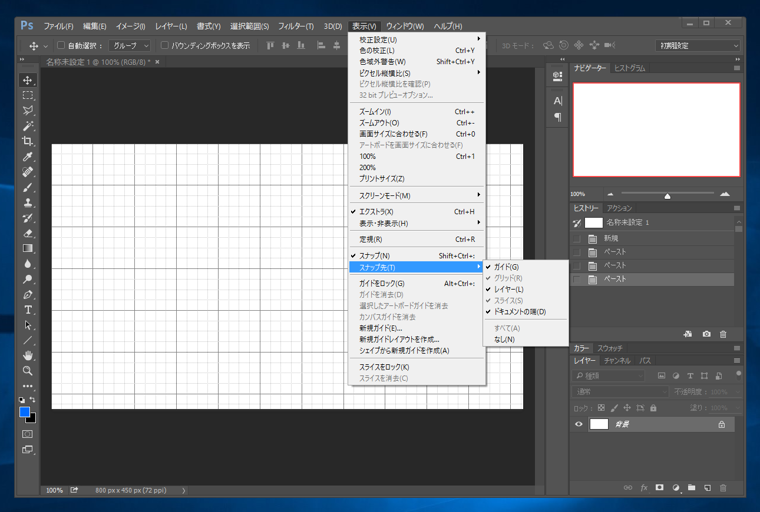The image size is (760, 512).
Task: Switch to the チャンネル tab
Action: [616, 360]
